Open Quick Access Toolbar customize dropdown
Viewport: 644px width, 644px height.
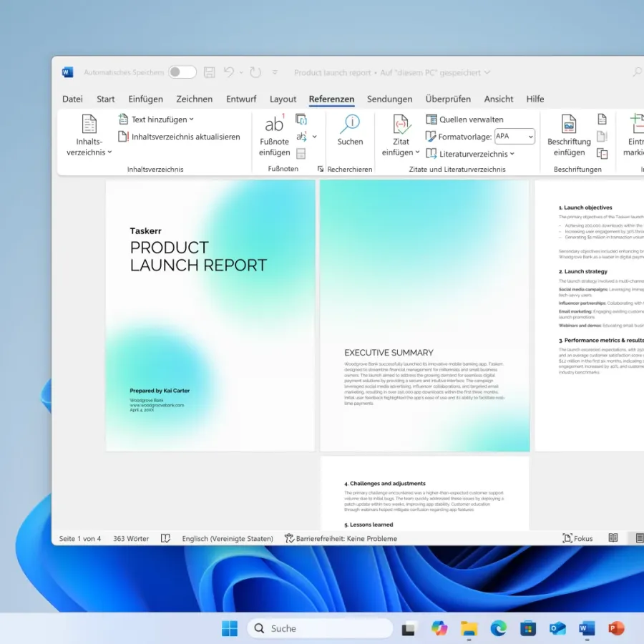pos(275,72)
